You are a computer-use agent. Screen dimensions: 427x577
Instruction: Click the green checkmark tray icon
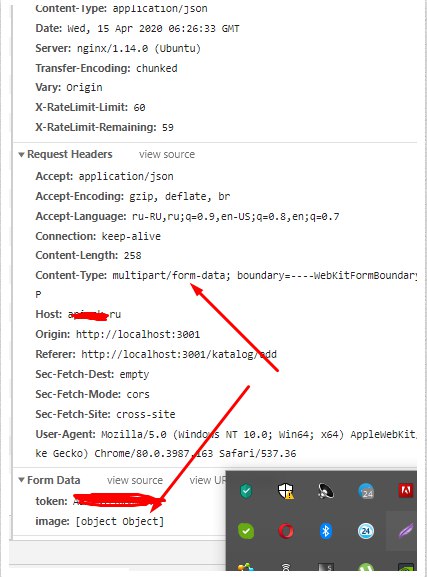click(x=246, y=531)
